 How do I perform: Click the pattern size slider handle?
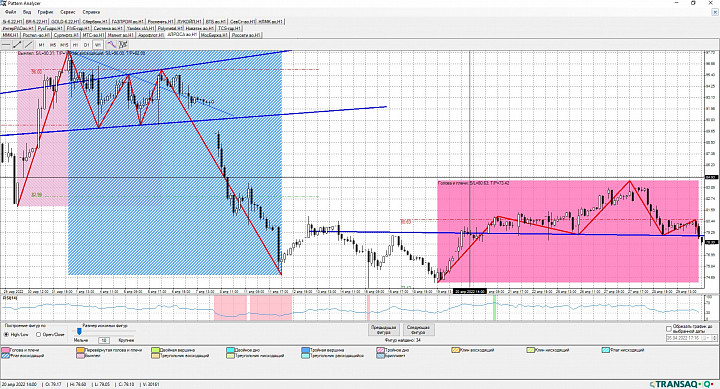(79, 331)
